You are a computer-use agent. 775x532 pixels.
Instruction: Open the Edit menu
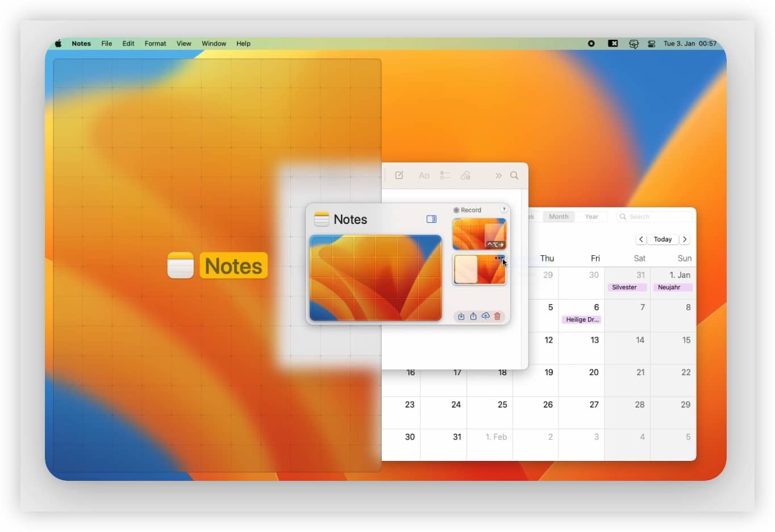tap(128, 43)
